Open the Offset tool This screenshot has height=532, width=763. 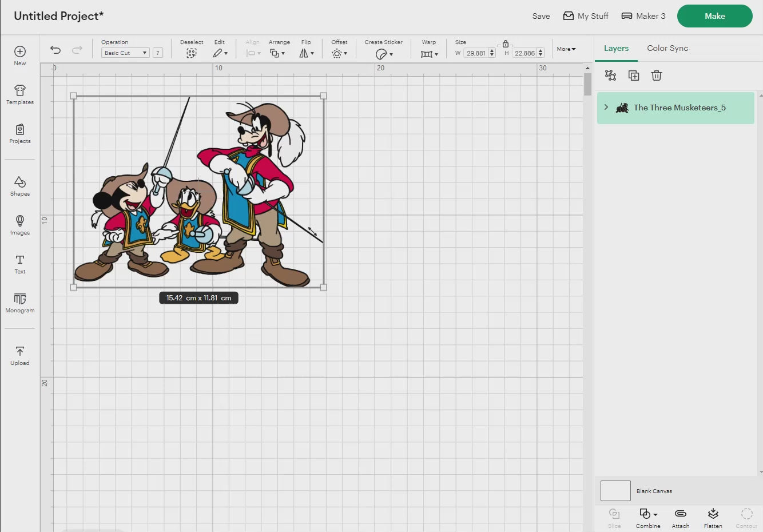click(339, 53)
